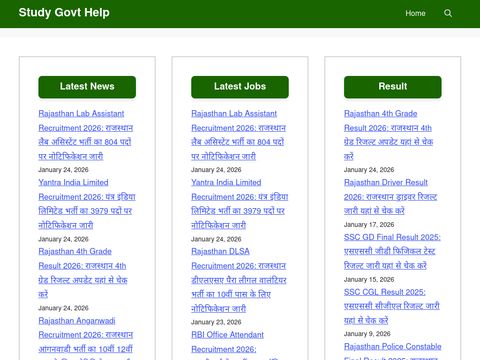Viewport: 480px width, 360px height.
Task: Click date January 9, 2026 under Result
Action: tap(367, 334)
